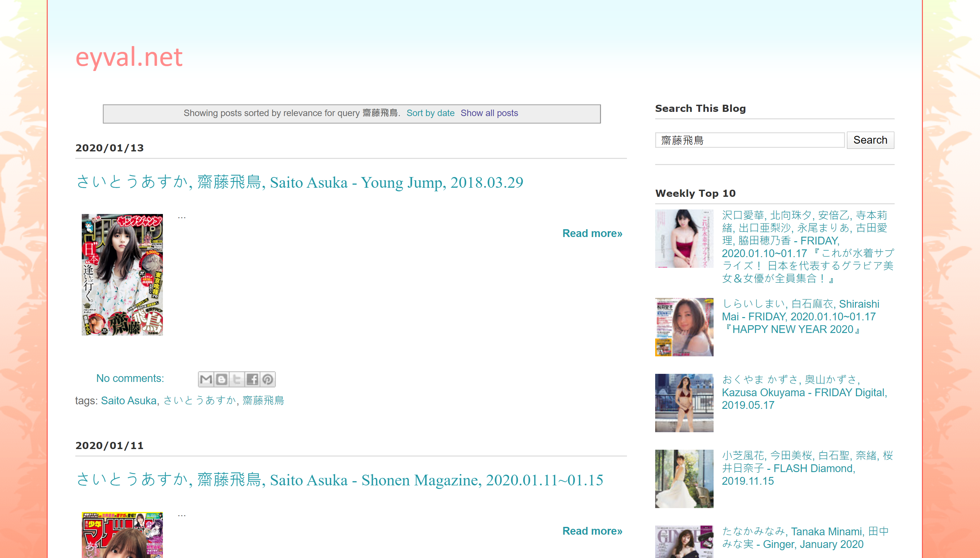Share post to Pinterest icon

pyautogui.click(x=268, y=379)
